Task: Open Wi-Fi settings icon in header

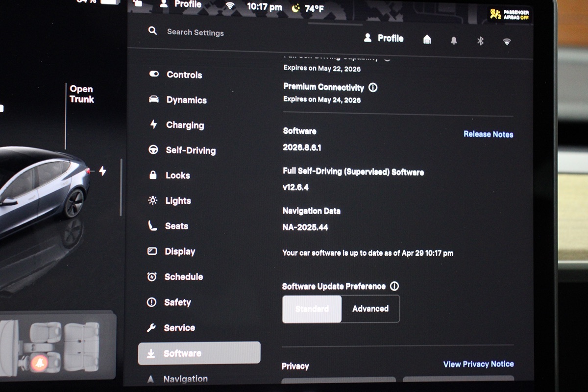Action: point(507,42)
